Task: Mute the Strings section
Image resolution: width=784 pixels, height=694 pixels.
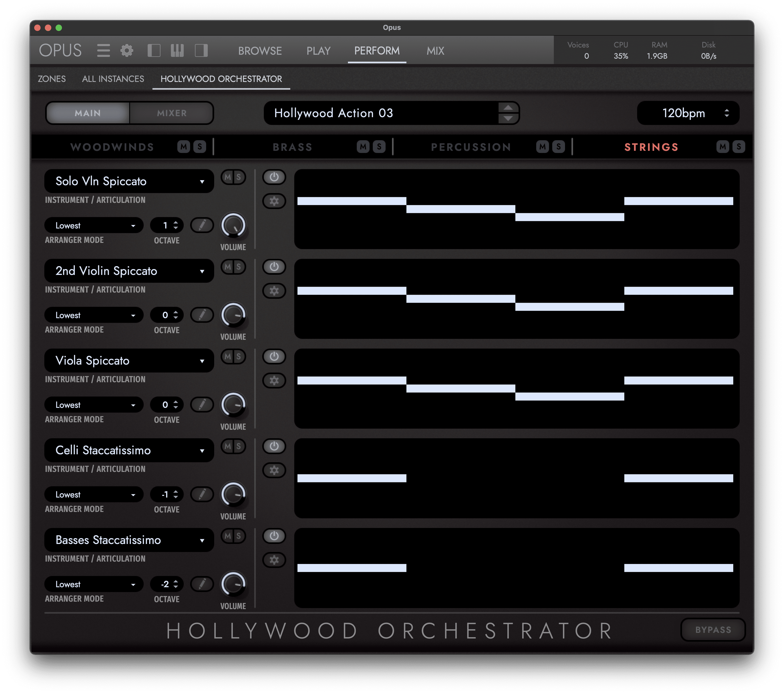Action: (723, 147)
